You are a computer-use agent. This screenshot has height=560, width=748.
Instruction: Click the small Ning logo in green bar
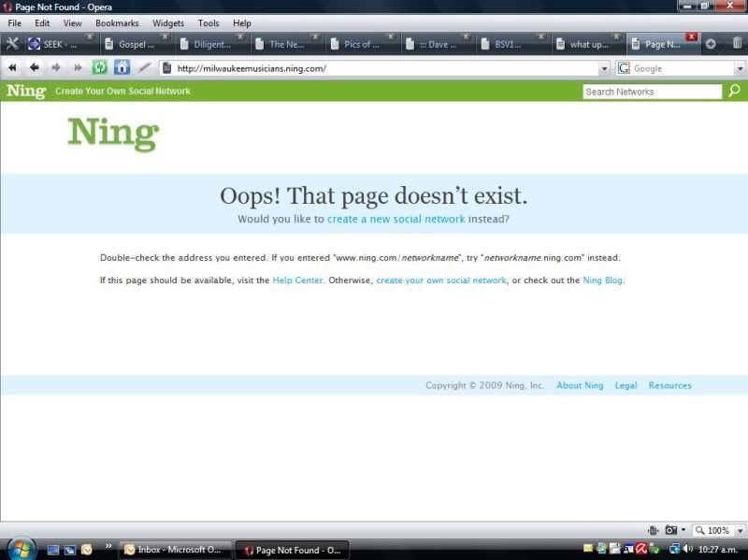click(26, 91)
